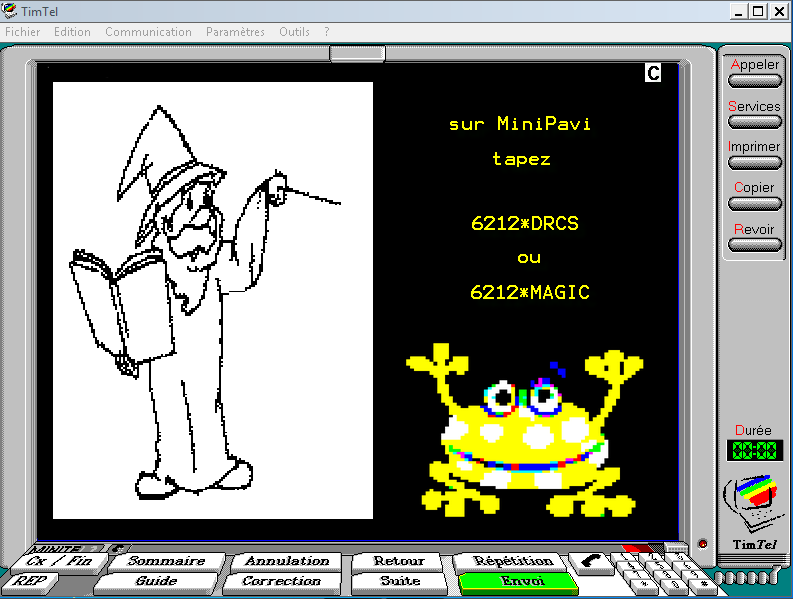Click the handle tab above the screen
The height and width of the screenshot is (599, 793).
coord(357,53)
